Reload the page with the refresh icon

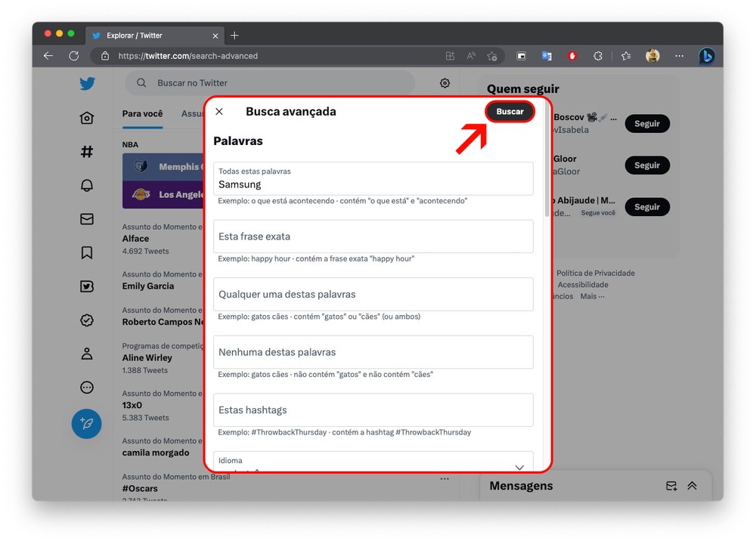click(x=74, y=56)
